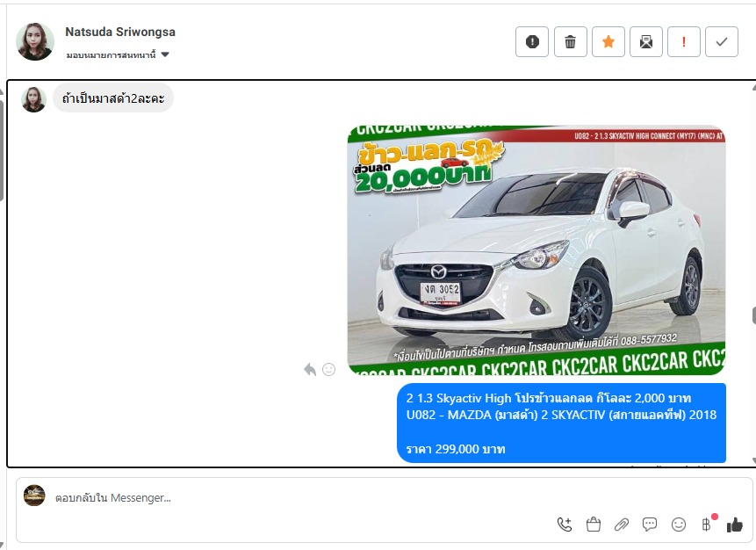Mark conversation unread with the envelope icon

(x=646, y=42)
